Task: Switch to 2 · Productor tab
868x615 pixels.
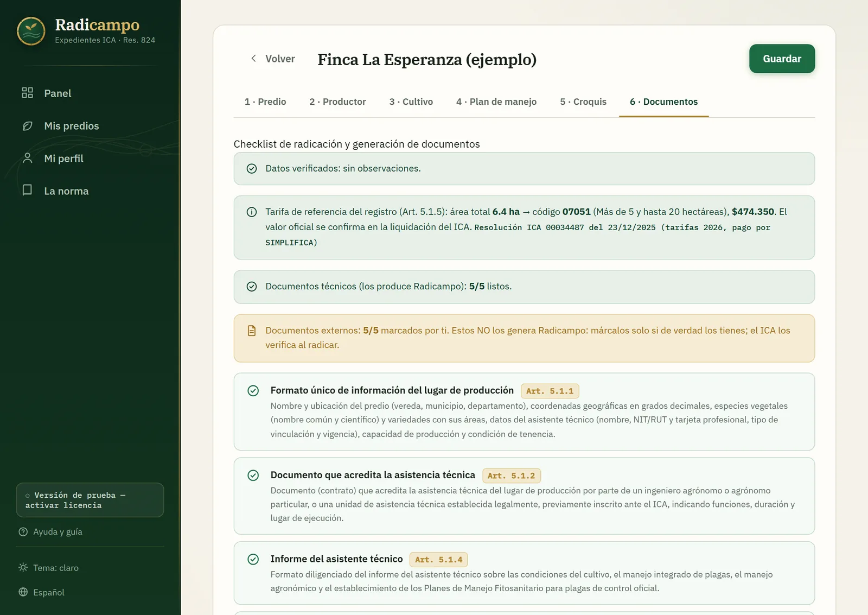Action: click(x=337, y=102)
